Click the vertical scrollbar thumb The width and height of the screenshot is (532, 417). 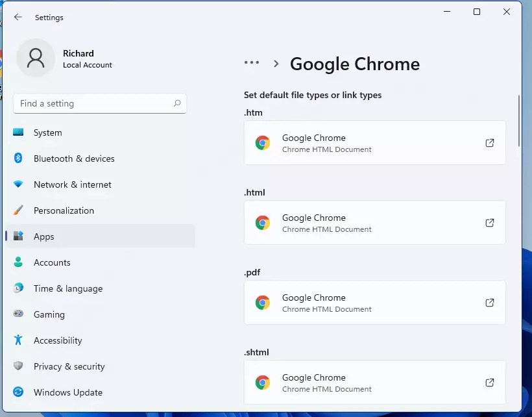(519, 121)
